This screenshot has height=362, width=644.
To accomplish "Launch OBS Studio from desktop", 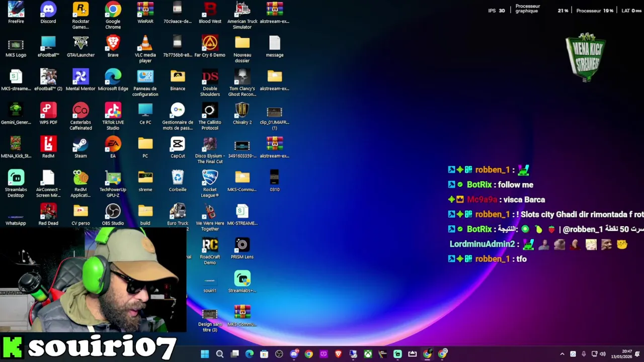I will click(113, 215).
